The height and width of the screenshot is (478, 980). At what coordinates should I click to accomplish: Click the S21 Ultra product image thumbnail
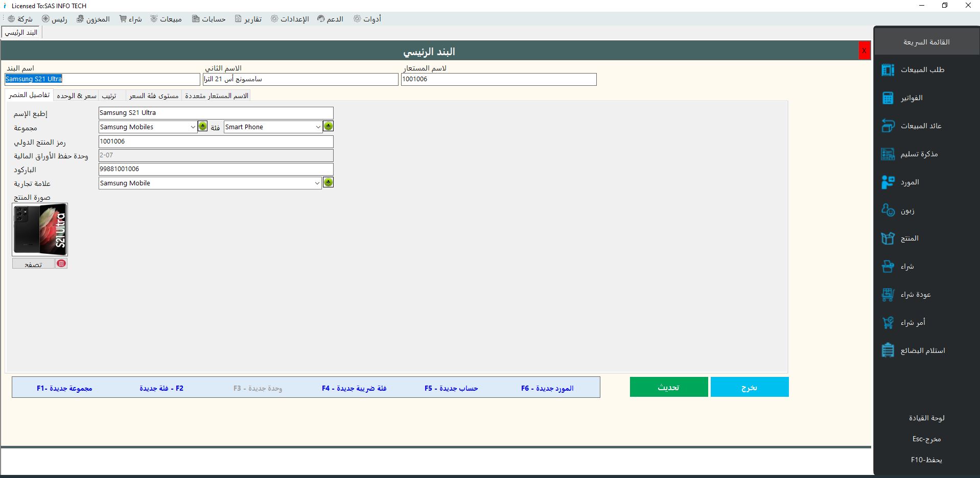[40, 229]
